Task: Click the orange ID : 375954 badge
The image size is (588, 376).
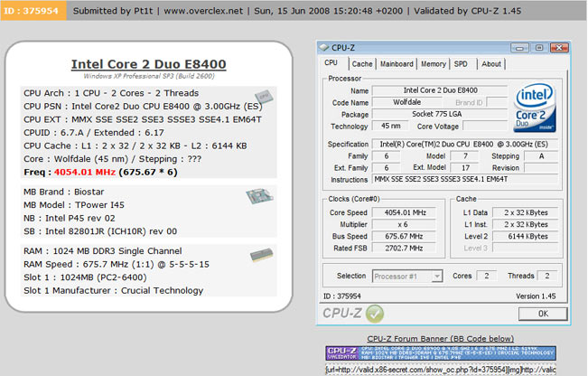Action: point(33,11)
